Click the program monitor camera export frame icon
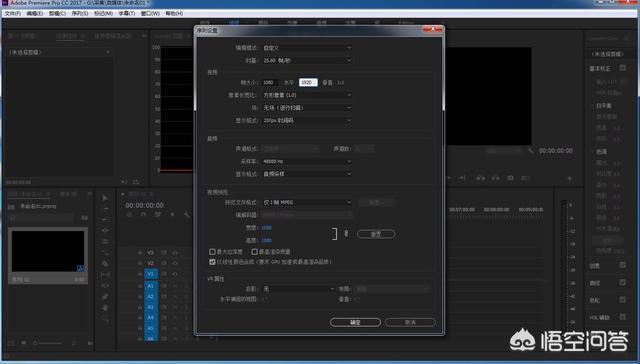This screenshot has width=640, height=364. click(510, 178)
